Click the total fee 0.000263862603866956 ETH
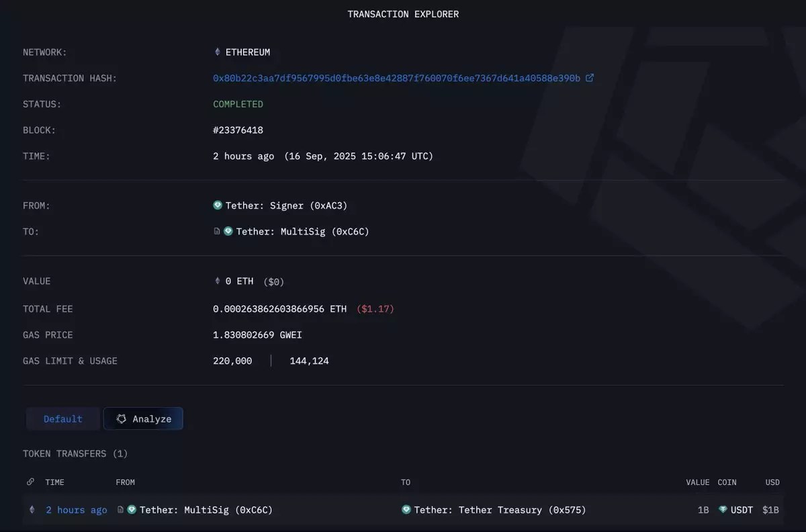Screen dimensions: 806x532 280,309
